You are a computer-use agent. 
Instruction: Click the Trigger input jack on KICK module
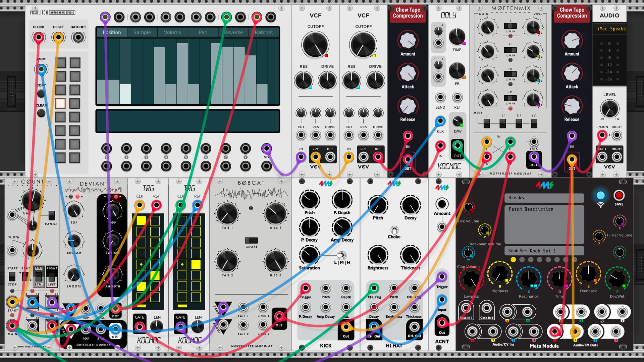[305, 288]
